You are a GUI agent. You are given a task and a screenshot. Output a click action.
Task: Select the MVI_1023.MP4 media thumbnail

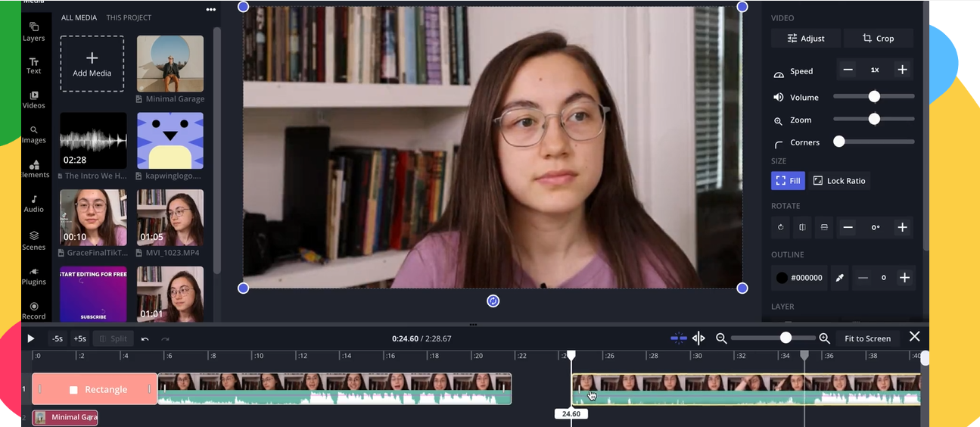pyautogui.click(x=170, y=218)
